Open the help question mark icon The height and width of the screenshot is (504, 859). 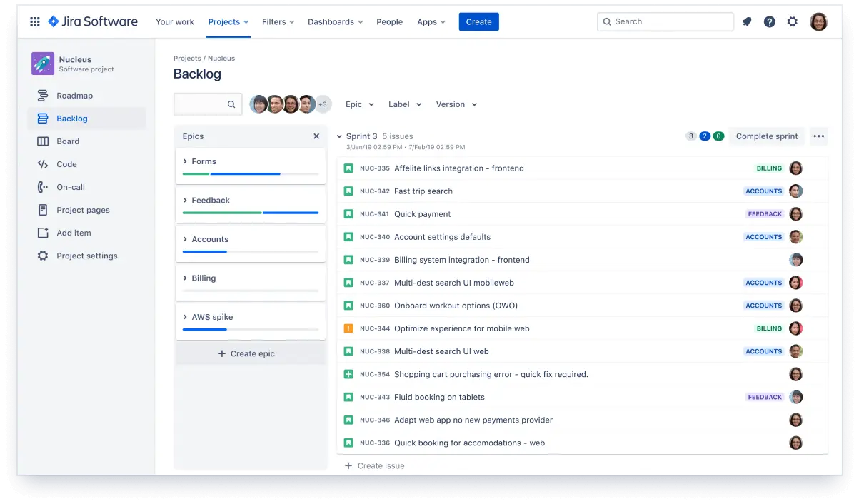[x=769, y=21]
